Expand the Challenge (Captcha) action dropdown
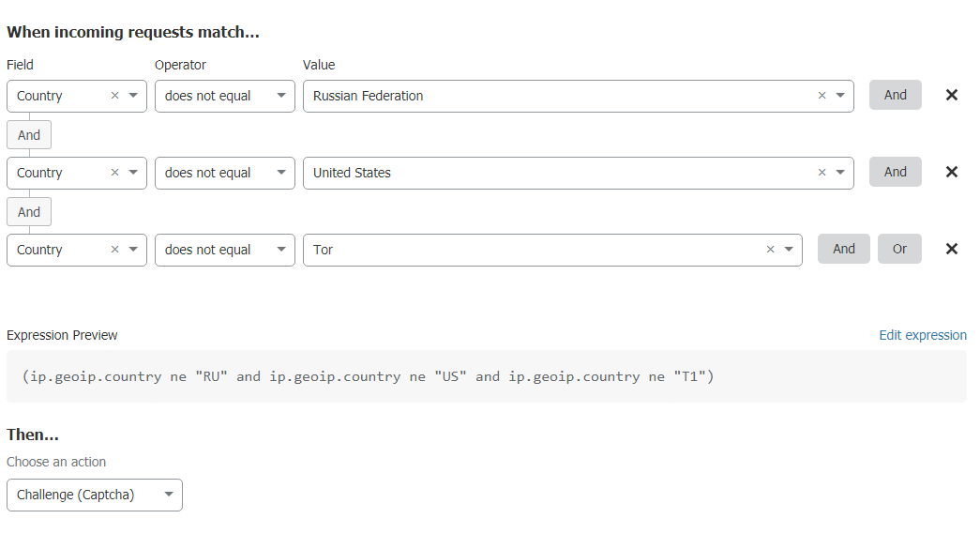 click(94, 495)
